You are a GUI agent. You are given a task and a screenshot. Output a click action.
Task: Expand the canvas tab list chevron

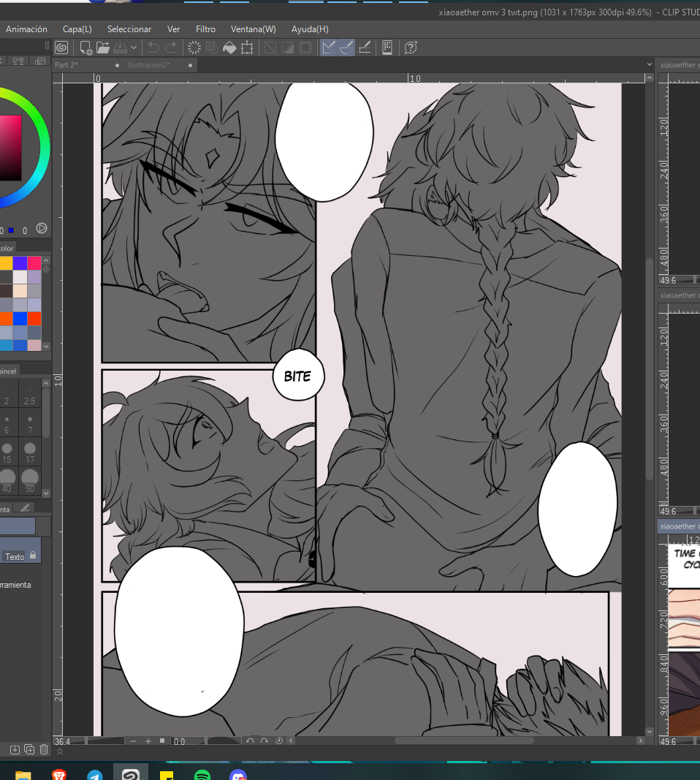point(650,64)
